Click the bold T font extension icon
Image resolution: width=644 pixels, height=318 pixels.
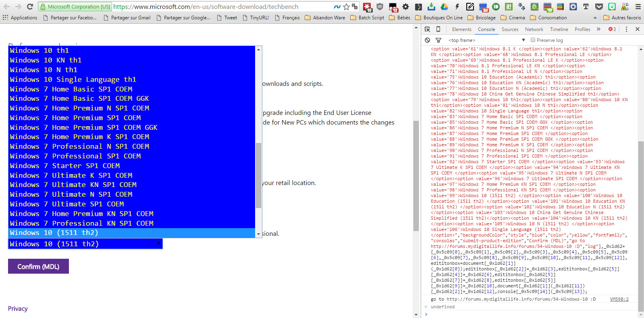pos(586,6)
